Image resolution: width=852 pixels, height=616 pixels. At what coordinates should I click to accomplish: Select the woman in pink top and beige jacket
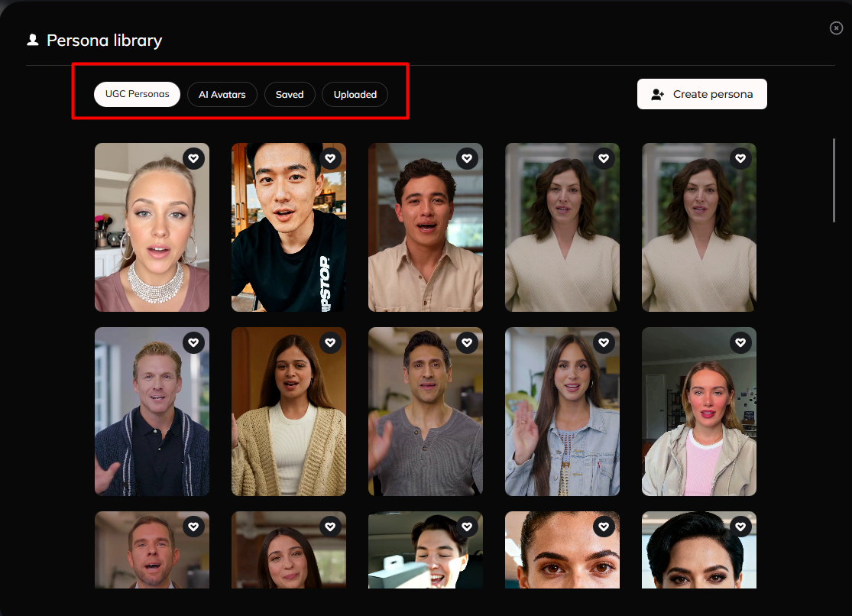pyautogui.click(x=699, y=412)
